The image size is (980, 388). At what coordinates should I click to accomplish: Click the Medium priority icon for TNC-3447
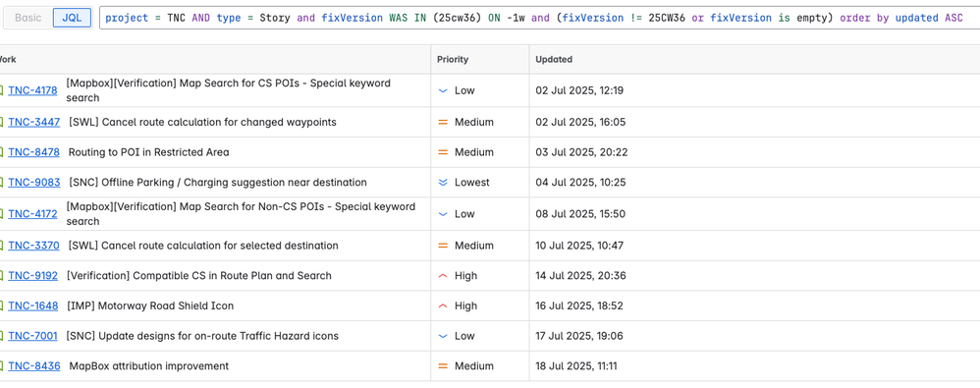pyautogui.click(x=443, y=123)
